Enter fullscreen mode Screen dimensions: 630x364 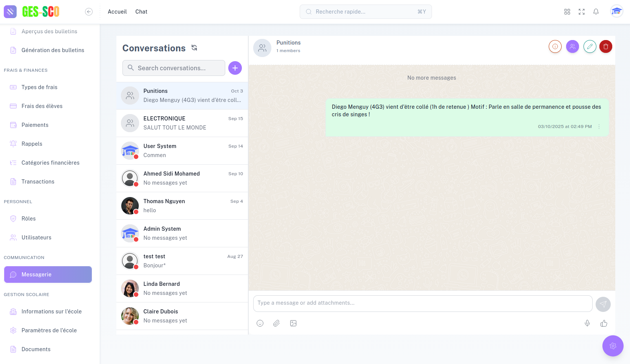coord(581,11)
